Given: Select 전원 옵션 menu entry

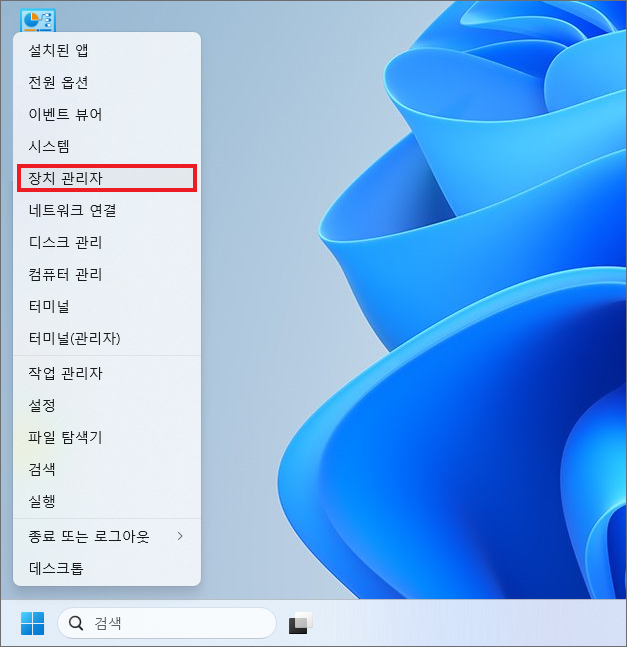Looking at the screenshot, I should point(107,83).
